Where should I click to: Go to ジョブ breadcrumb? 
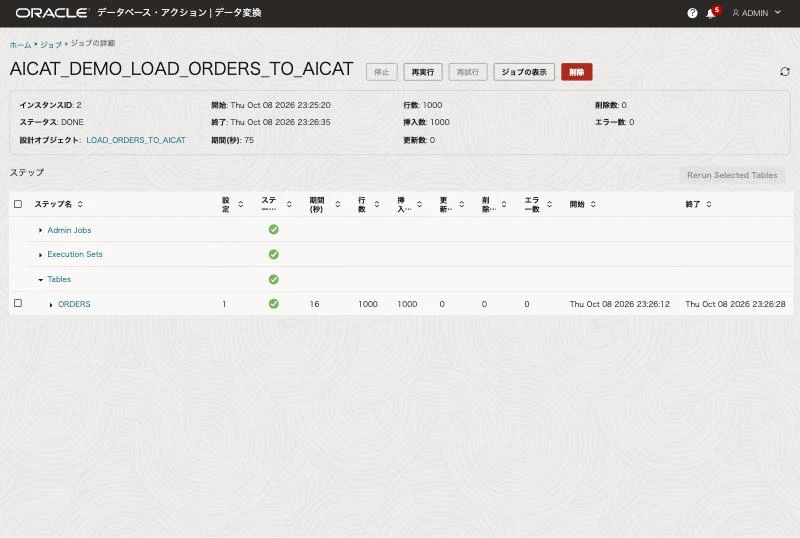51,44
